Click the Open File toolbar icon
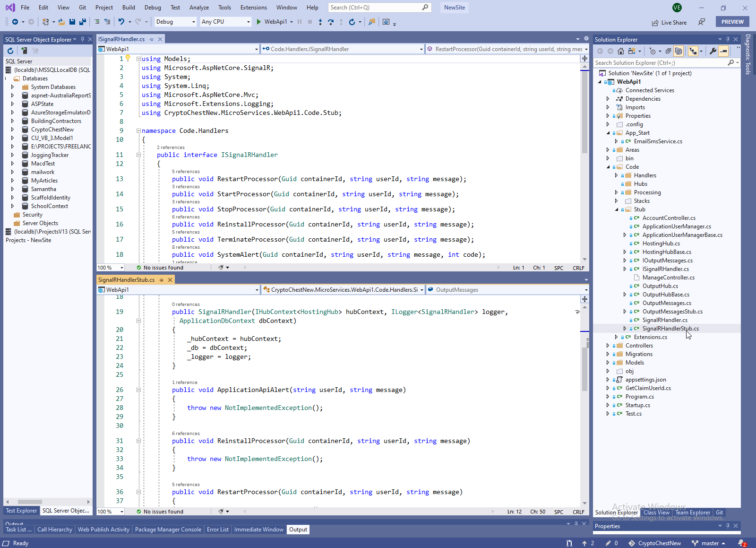This screenshot has width=756, height=548. tap(62, 22)
